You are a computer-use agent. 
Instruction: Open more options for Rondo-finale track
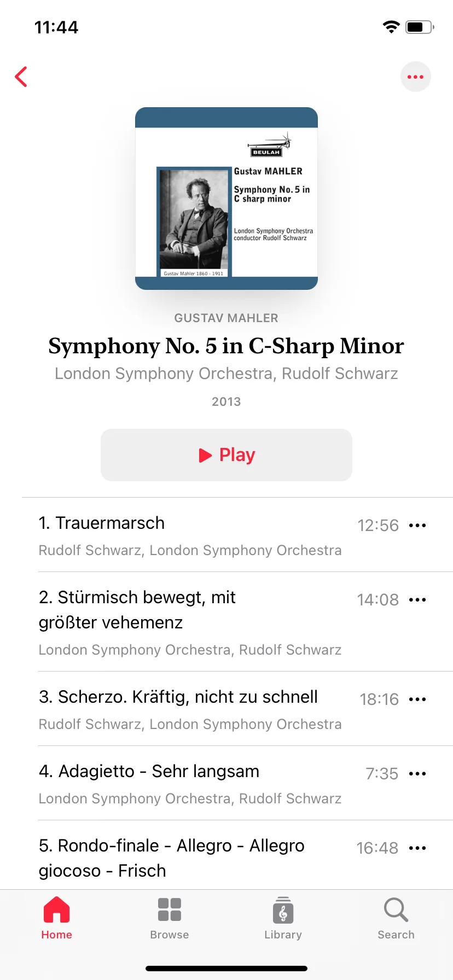417,848
